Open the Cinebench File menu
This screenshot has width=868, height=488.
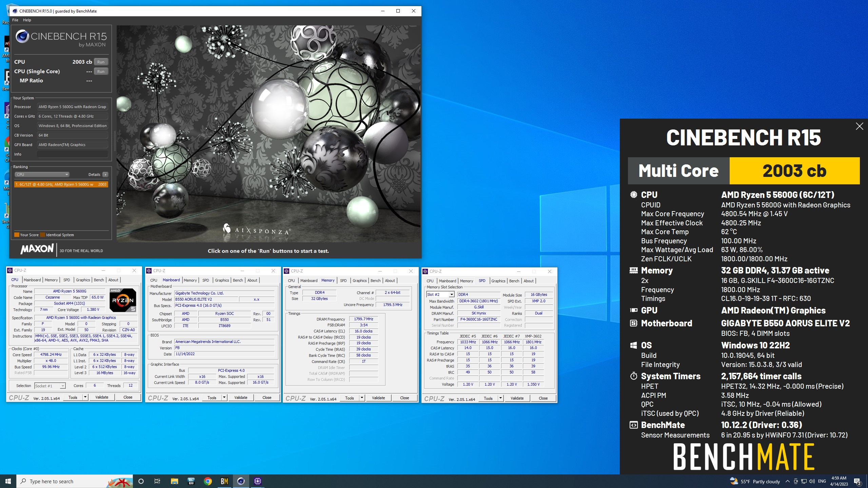[x=15, y=20]
